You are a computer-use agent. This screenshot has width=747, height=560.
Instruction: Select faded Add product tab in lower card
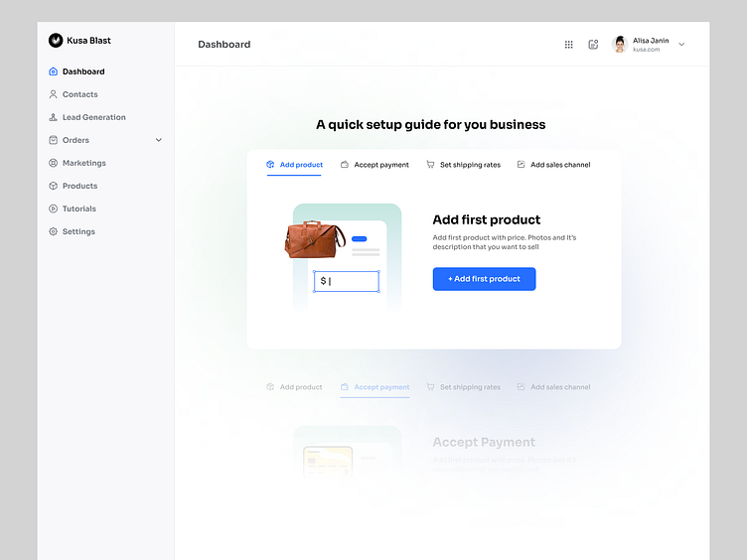click(294, 387)
